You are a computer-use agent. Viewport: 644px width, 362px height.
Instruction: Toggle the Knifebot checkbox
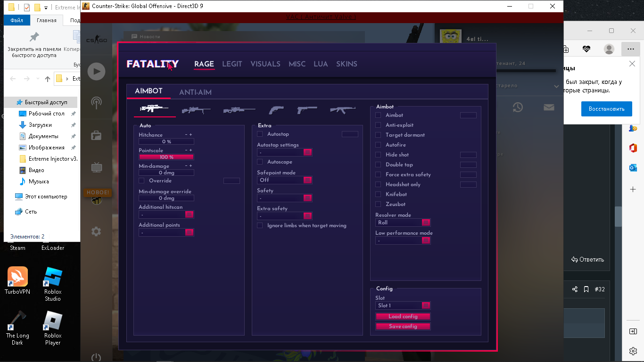click(x=378, y=194)
